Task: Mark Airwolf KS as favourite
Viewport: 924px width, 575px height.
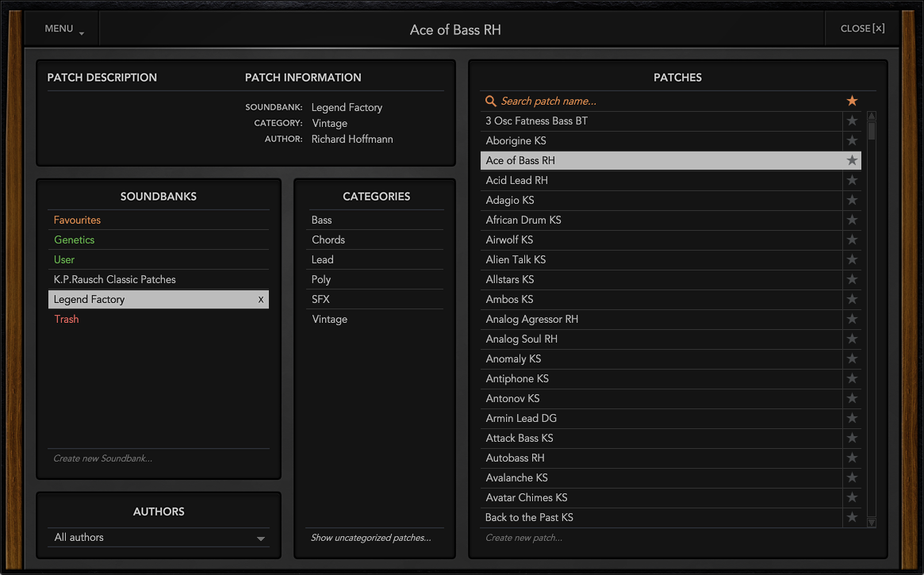Action: 852,240
